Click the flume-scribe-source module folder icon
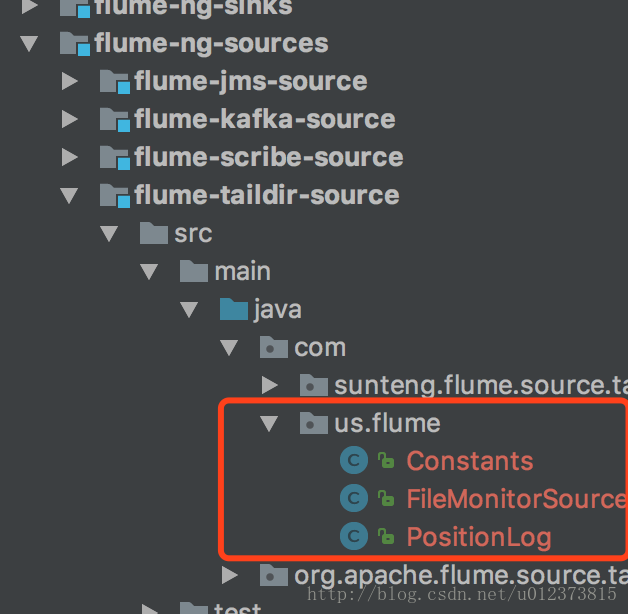The image size is (628, 614). 115,157
